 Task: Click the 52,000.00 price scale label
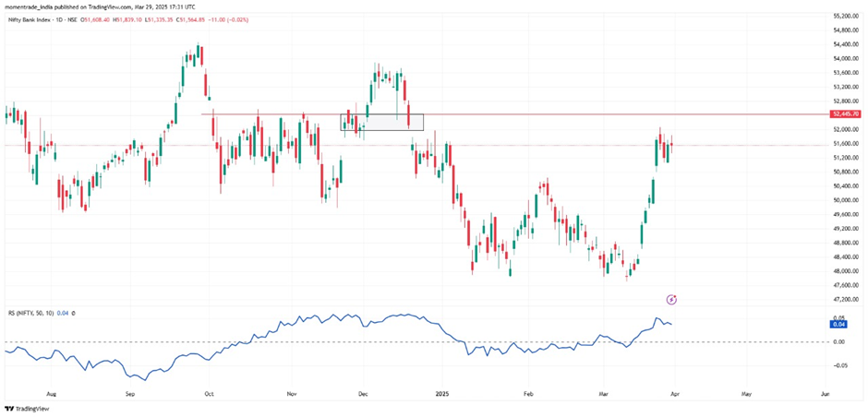tap(847, 129)
